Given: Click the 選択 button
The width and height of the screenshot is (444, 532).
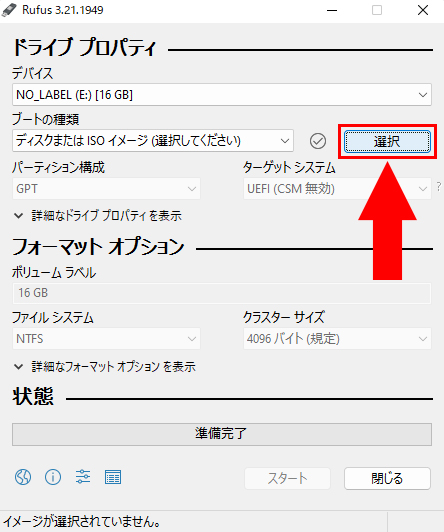Looking at the screenshot, I should [x=387, y=141].
